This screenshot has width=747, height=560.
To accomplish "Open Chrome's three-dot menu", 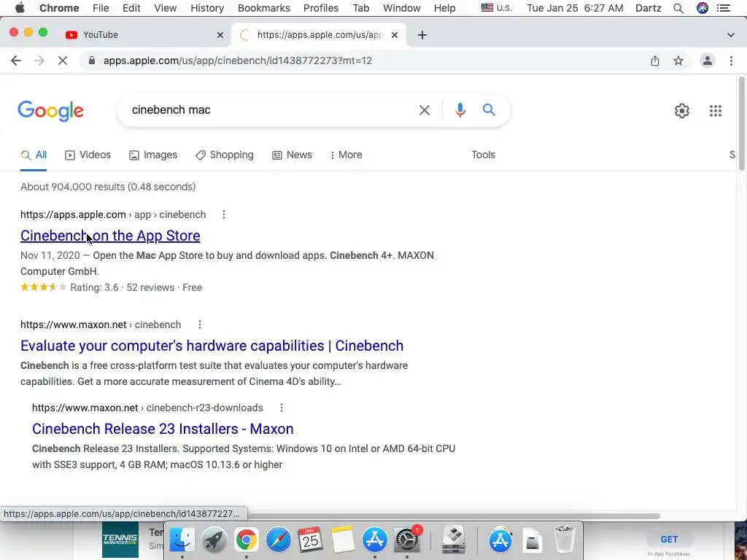I will pos(731,61).
